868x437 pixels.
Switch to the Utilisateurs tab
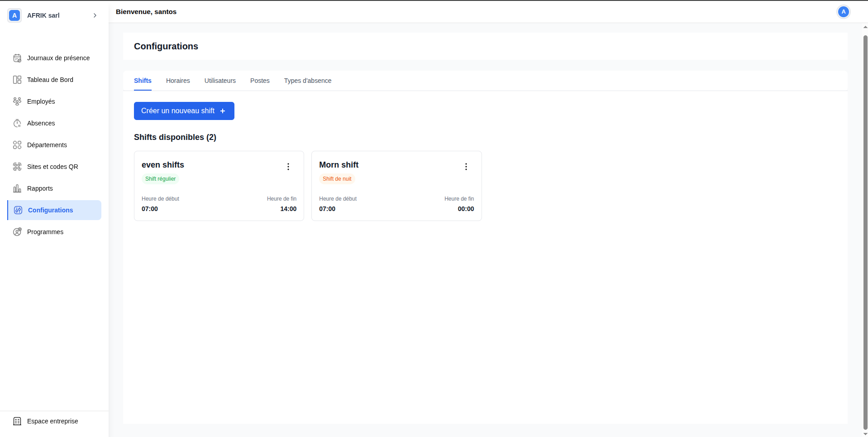220,81
